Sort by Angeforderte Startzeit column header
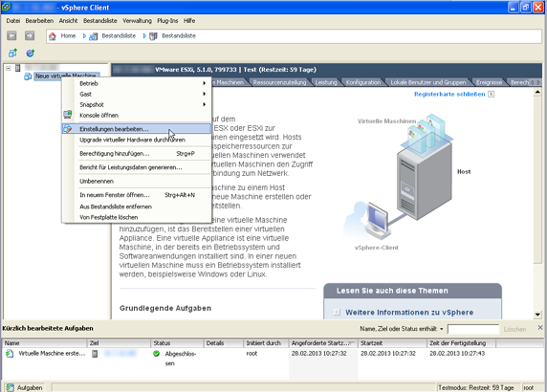 [323, 343]
